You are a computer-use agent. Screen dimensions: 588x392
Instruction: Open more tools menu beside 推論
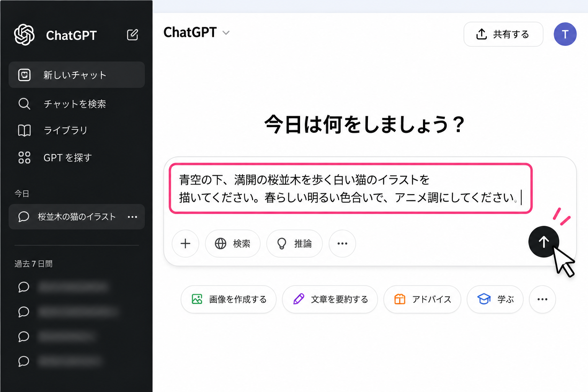pyautogui.click(x=342, y=243)
